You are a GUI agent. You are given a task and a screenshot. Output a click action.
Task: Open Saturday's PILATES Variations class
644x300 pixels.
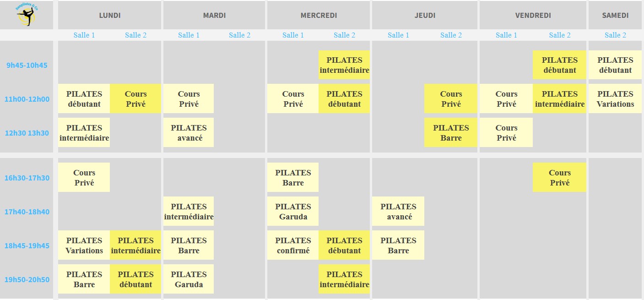(x=615, y=99)
